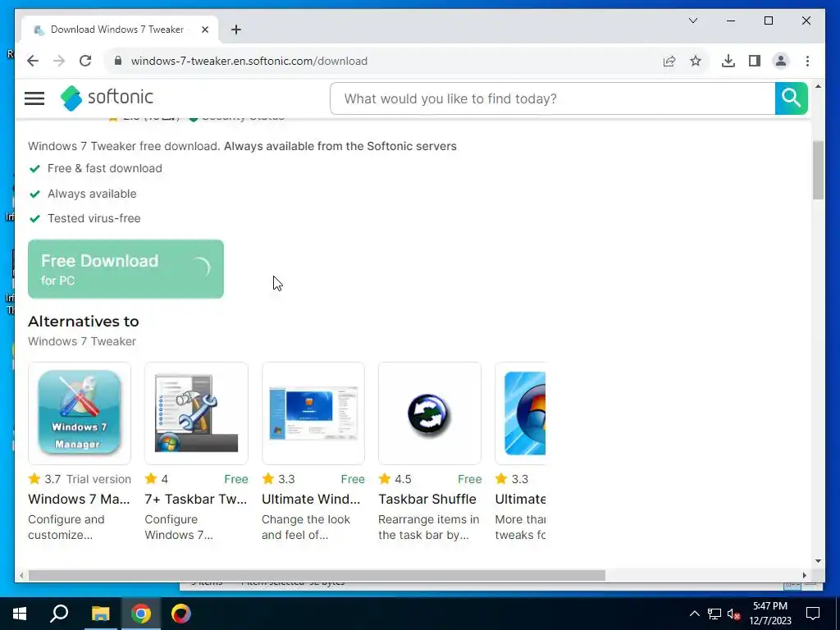Click the Ultimate Wind... title link
840x630 pixels.
coord(311,500)
